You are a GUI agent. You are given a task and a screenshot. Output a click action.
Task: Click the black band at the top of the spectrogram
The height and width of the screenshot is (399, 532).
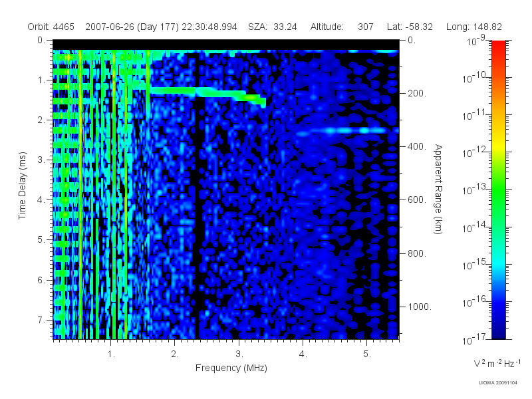click(x=226, y=45)
